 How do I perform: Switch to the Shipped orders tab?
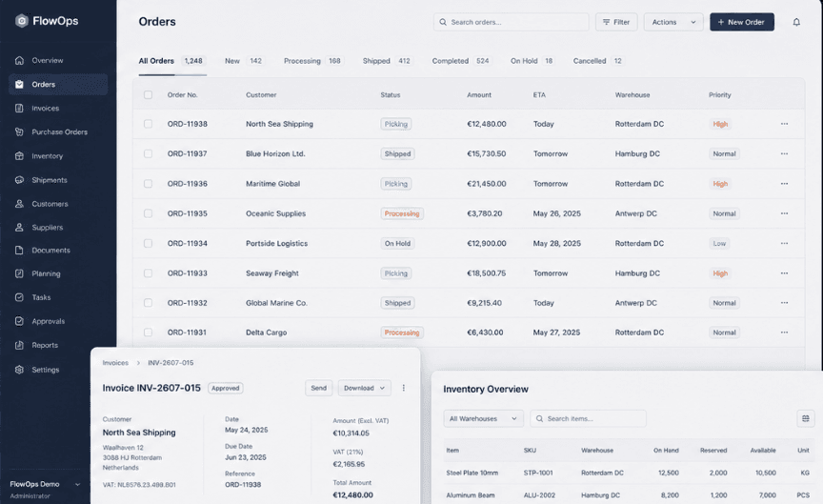[387, 61]
